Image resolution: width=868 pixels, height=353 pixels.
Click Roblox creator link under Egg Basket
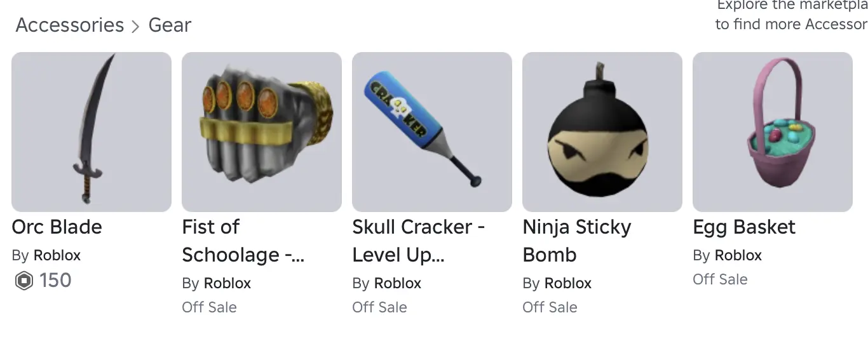pyautogui.click(x=738, y=255)
